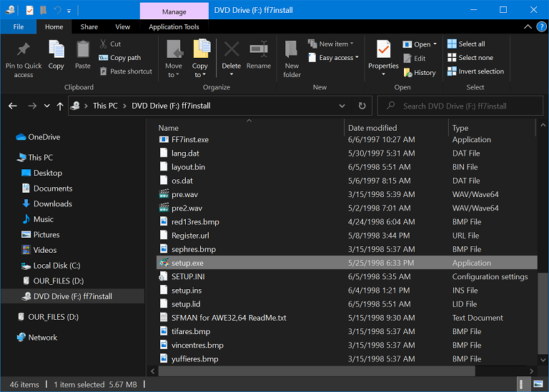Click the Properties checkmark icon

coord(383,49)
